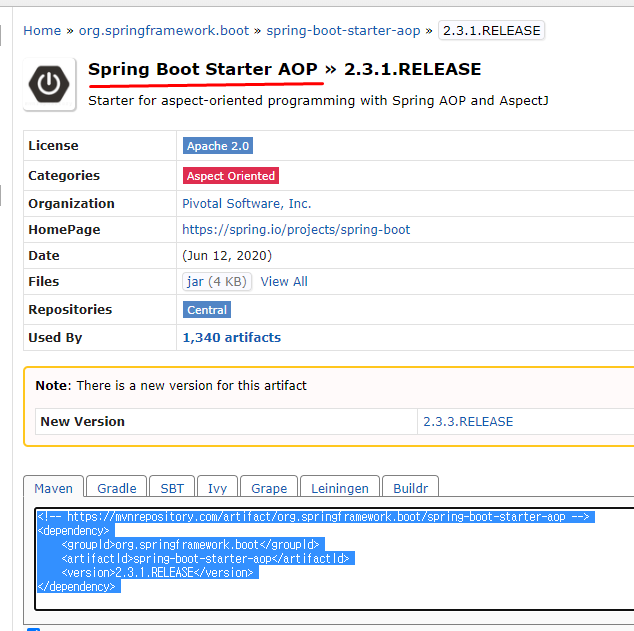The width and height of the screenshot is (634, 631).
Task: Open org.springframework.boot breadcrumb link
Action: (164, 31)
